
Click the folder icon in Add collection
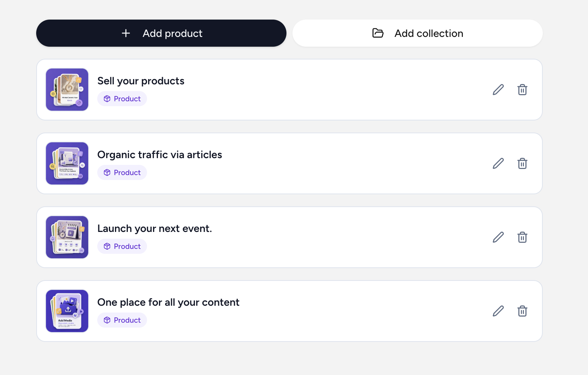378,33
